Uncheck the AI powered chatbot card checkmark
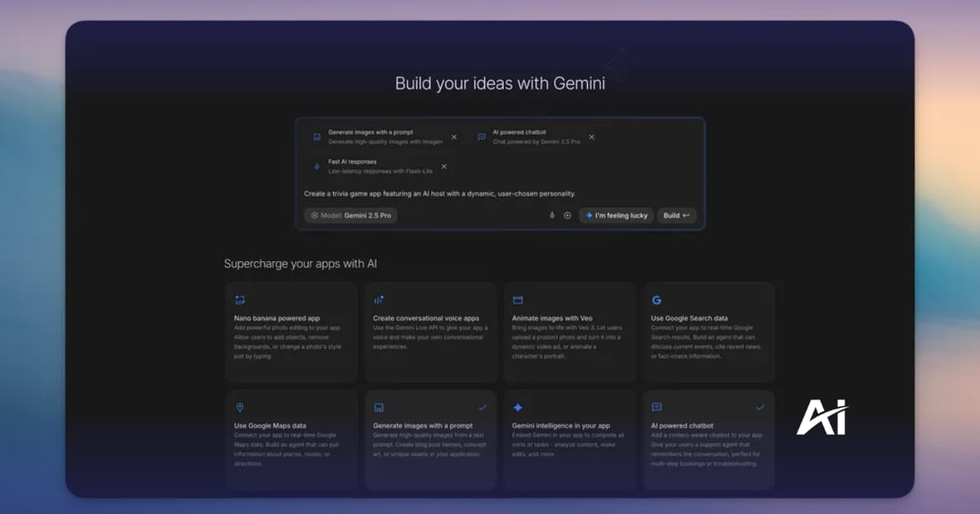The height and width of the screenshot is (514, 980). (x=760, y=406)
